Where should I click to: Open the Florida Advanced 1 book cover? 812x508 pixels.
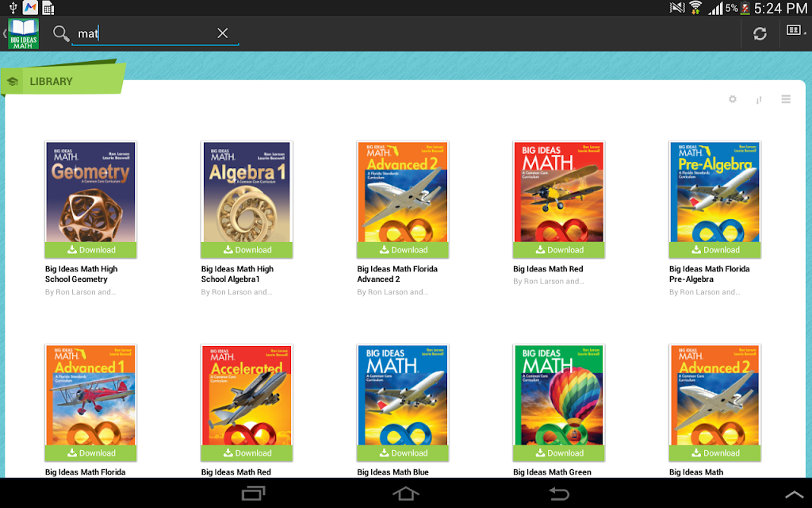point(90,395)
